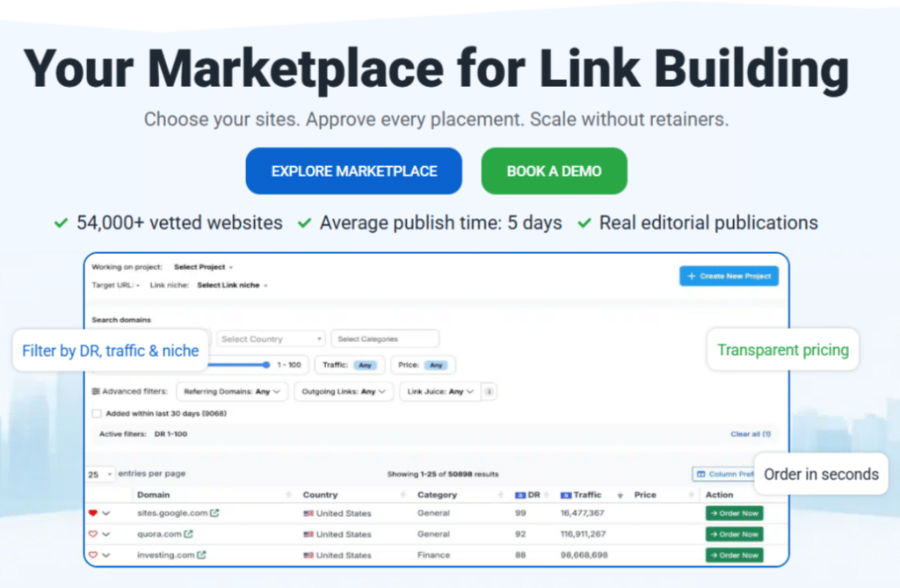Screen dimensions: 900x588
Task: Click the US flag icon on the quora.com row
Action: (x=307, y=534)
